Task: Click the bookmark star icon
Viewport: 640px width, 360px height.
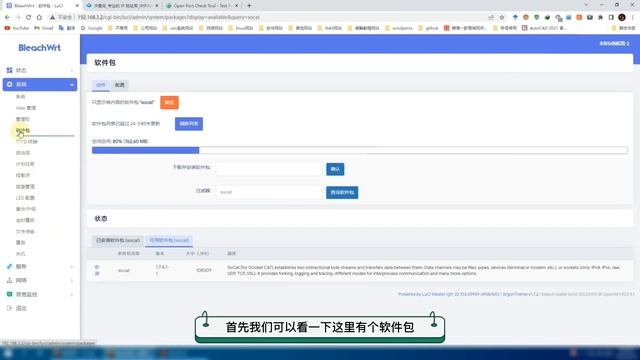Action: tap(502, 17)
